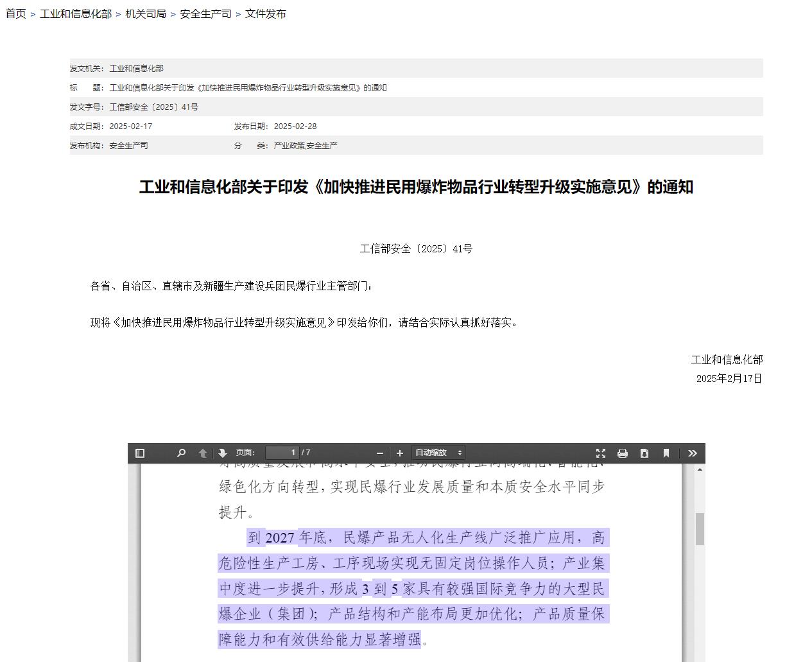Click the PDF page count label / 7
Image resolution: width=812 pixels, height=662 pixels.
click(x=306, y=453)
